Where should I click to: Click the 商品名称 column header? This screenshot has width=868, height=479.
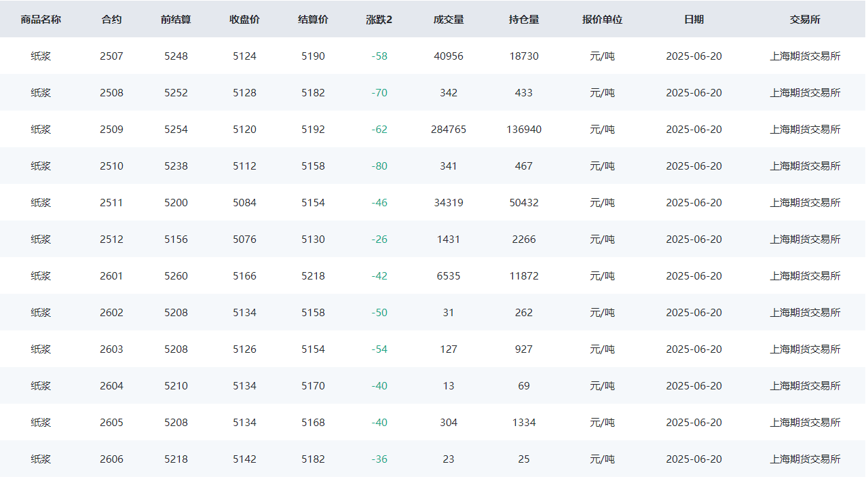pos(41,20)
